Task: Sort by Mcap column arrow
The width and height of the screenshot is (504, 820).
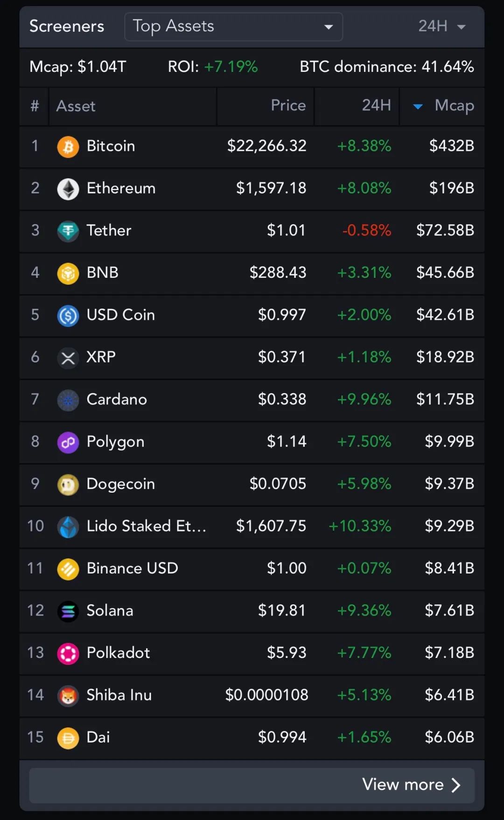Action: (418, 106)
